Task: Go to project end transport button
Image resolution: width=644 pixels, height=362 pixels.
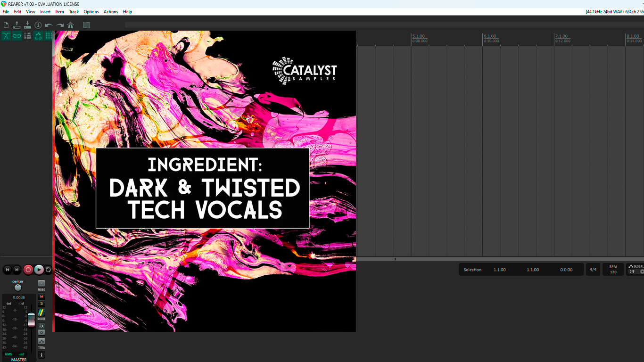Action: [x=17, y=270]
